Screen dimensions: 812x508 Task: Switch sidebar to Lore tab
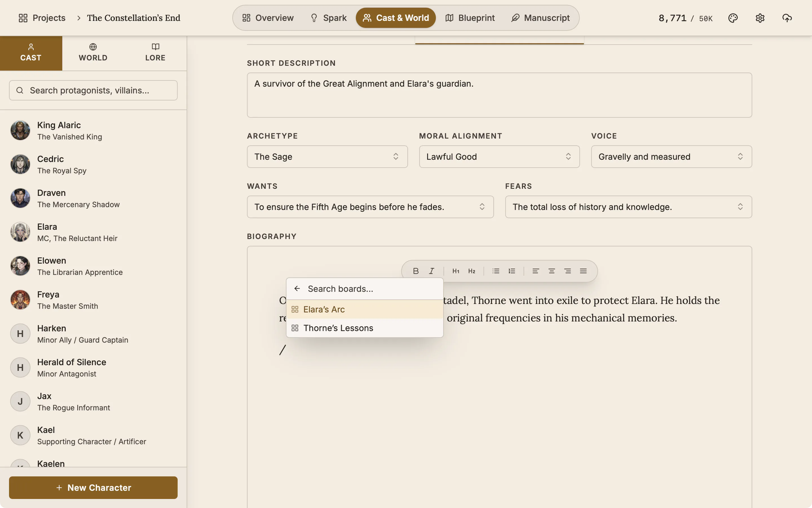pyautogui.click(x=155, y=53)
